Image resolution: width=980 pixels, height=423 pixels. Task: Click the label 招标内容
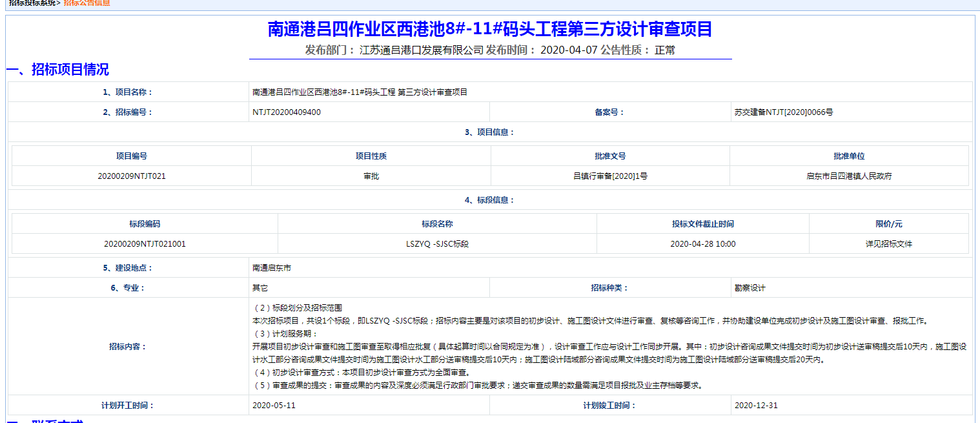tap(128, 346)
